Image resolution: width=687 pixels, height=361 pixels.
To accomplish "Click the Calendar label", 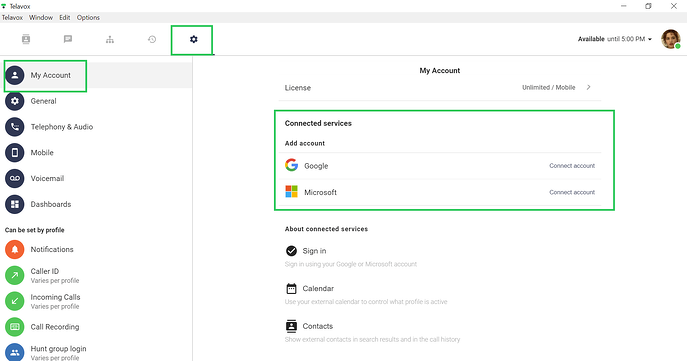I will click(x=318, y=289).
